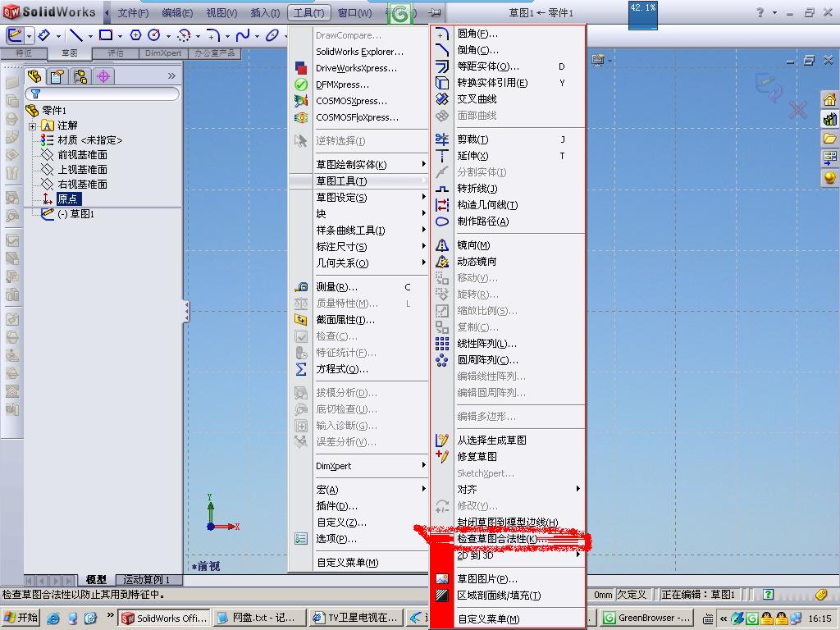Choose 转换实体引用(E) menu entry
This screenshot has height=630, width=840.
pos(507,83)
